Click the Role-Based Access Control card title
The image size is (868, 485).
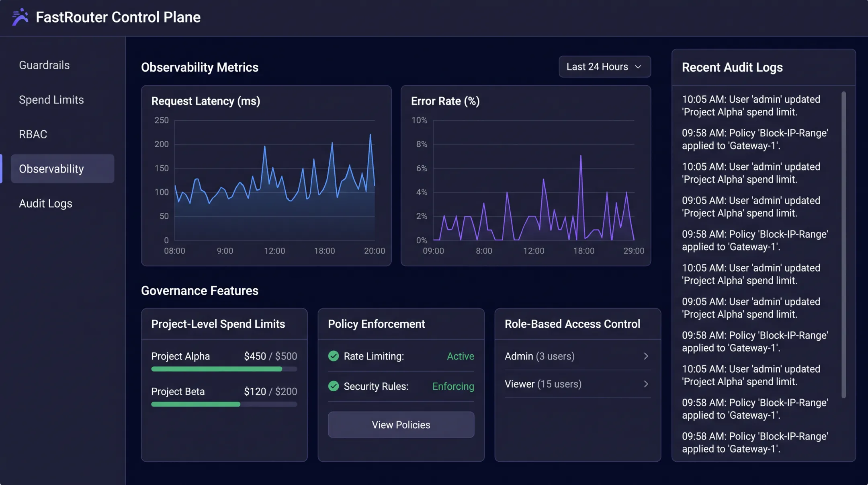(x=572, y=324)
